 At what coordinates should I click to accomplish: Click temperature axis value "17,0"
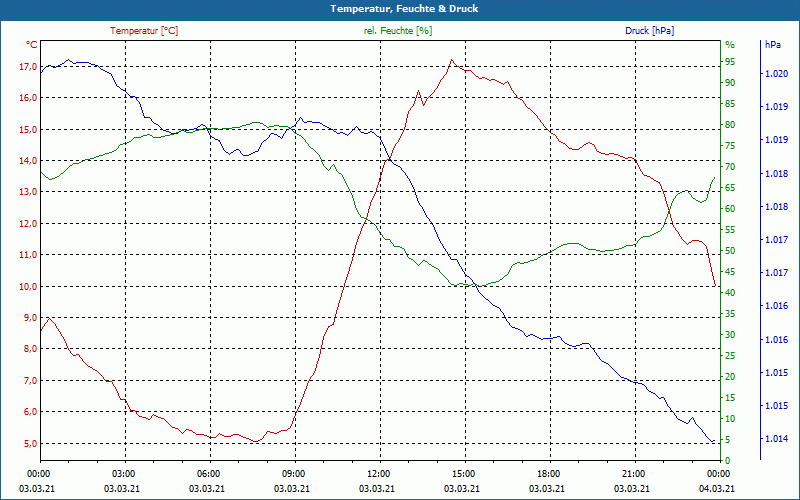pos(28,66)
